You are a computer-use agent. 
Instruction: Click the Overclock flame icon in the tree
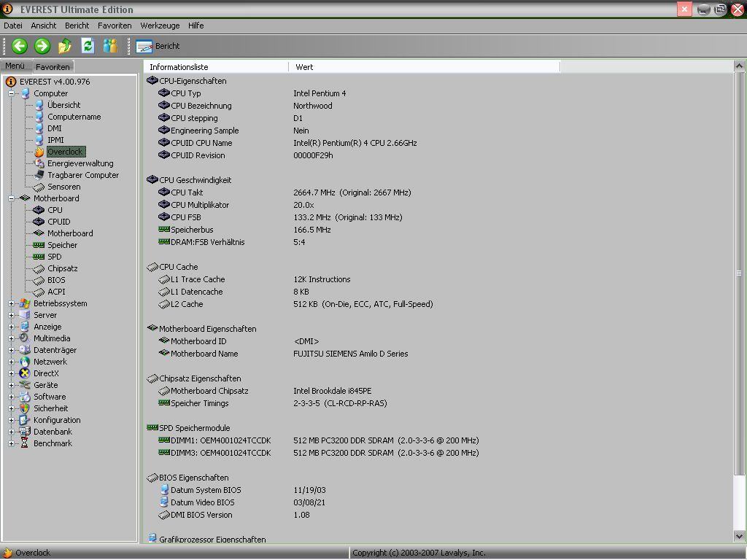coord(39,152)
